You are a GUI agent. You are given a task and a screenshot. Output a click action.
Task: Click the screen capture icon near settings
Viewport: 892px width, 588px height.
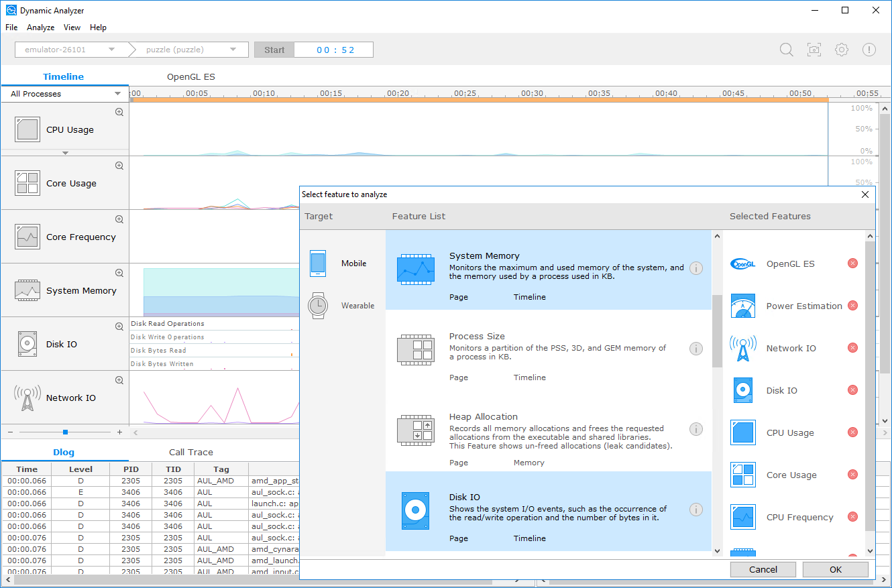click(814, 49)
